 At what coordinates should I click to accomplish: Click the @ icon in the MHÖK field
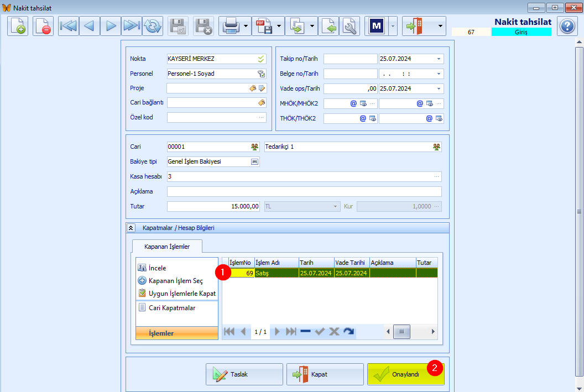353,103
